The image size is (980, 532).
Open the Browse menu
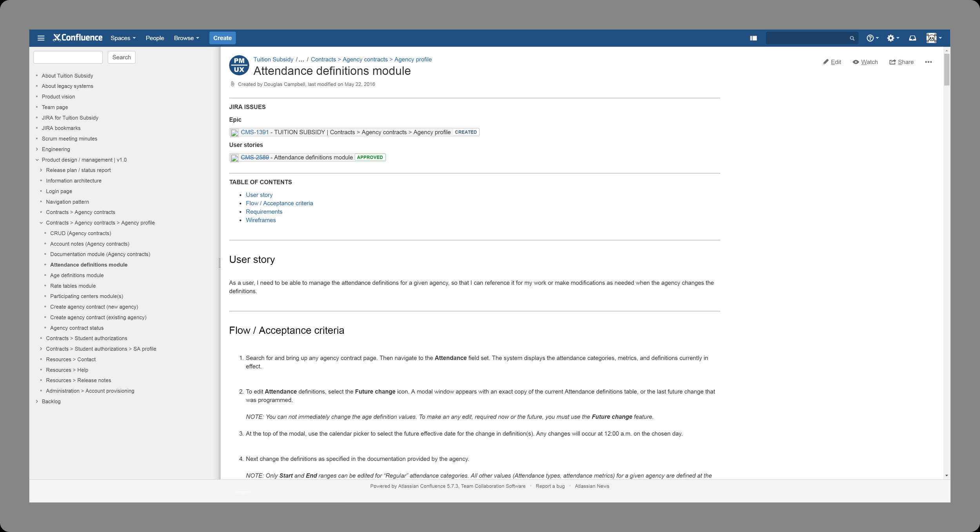(186, 38)
